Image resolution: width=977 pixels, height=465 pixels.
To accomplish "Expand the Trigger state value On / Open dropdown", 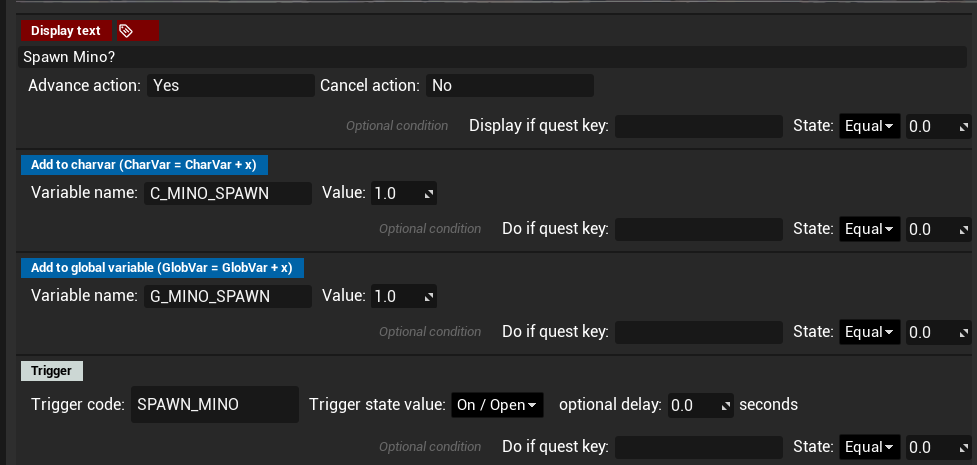I will click(x=497, y=405).
